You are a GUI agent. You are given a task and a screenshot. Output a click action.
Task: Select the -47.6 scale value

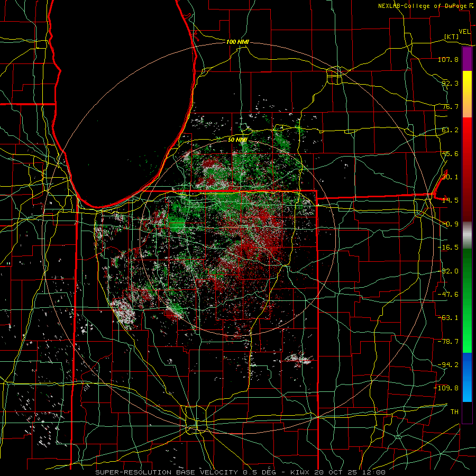(x=448, y=295)
